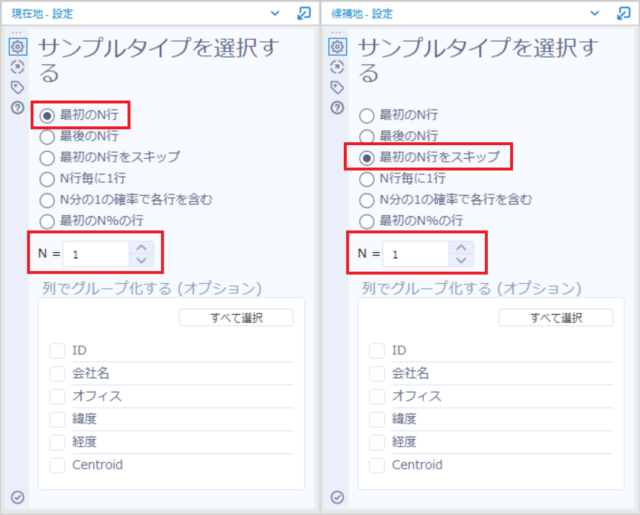Select N分の1の確率で各行を含む radio in 現在地 panel
The width and height of the screenshot is (640, 515).
coord(47,200)
